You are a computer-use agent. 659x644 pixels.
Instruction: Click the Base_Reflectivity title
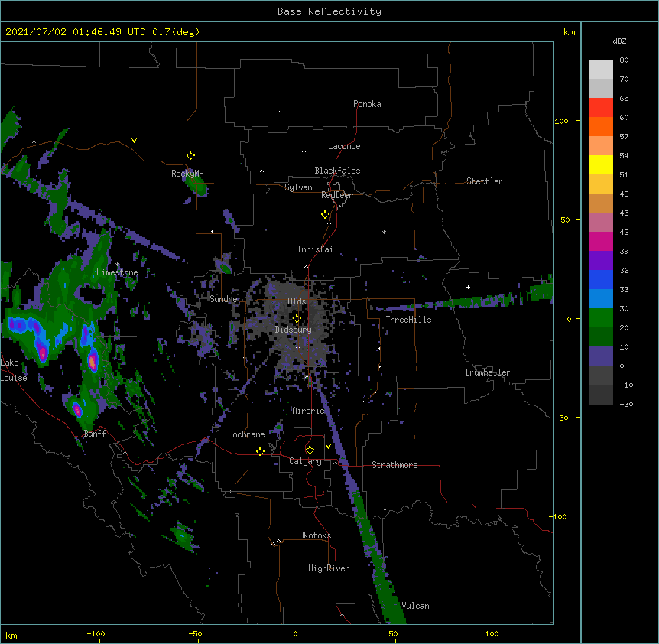[329, 11]
